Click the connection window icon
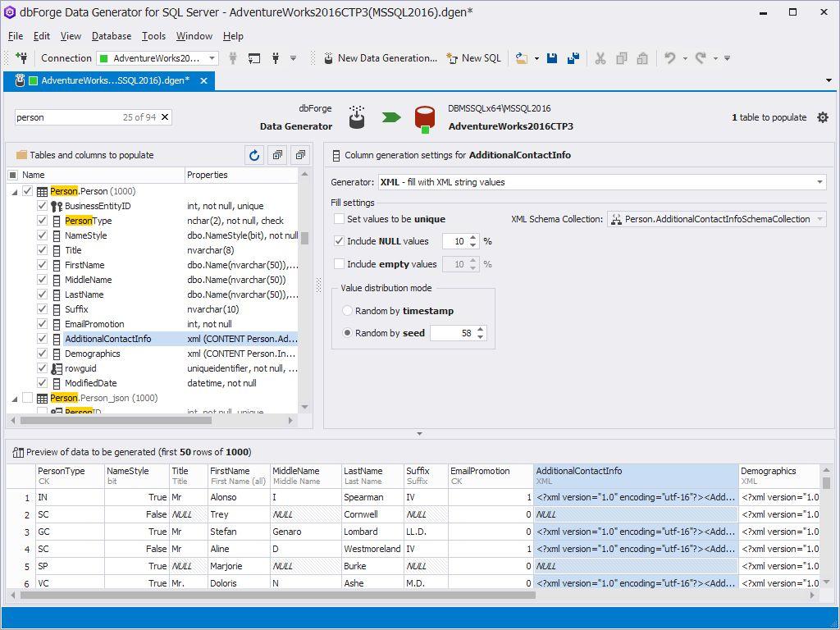The width and height of the screenshot is (840, 630). click(x=254, y=58)
